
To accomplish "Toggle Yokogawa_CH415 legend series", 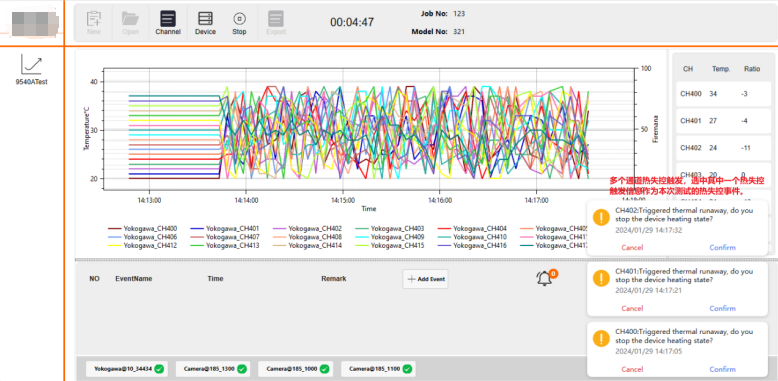I will [x=390, y=246].
